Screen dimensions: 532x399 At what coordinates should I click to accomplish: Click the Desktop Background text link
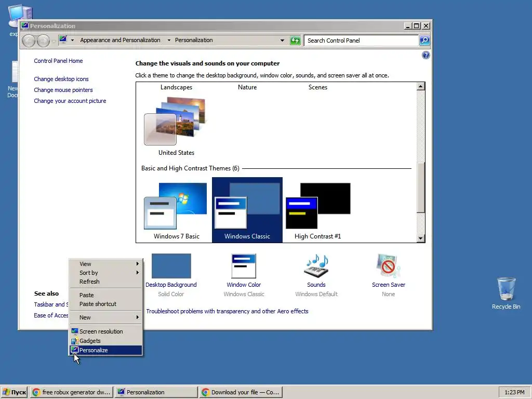171,285
